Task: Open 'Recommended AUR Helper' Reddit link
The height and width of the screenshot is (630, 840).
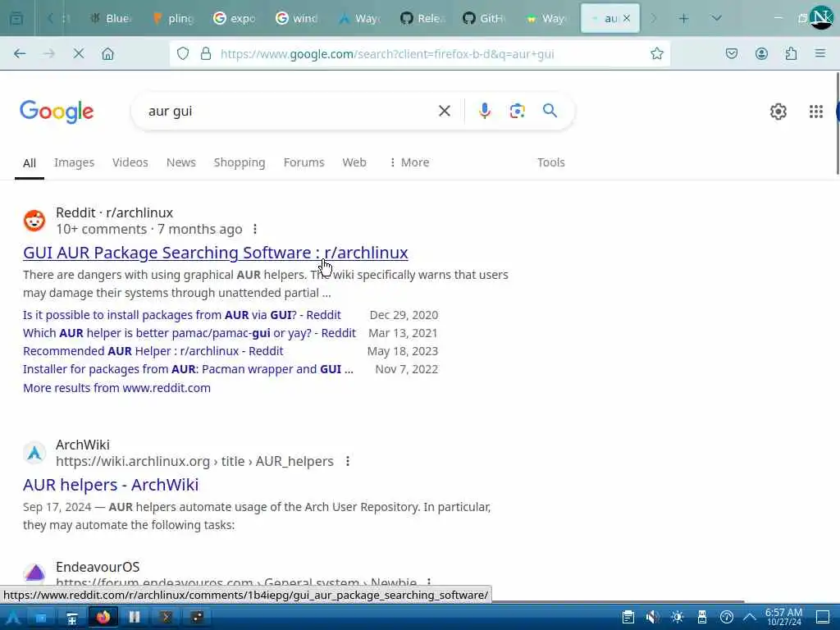Action: pyautogui.click(x=153, y=351)
